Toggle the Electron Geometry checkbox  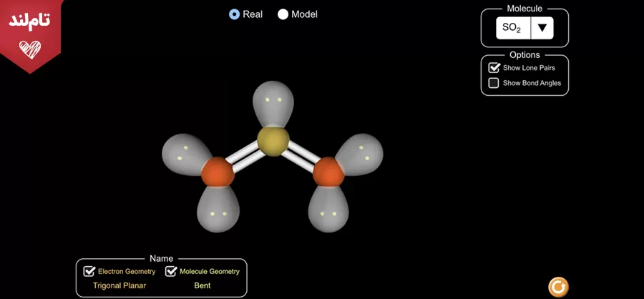click(x=89, y=271)
